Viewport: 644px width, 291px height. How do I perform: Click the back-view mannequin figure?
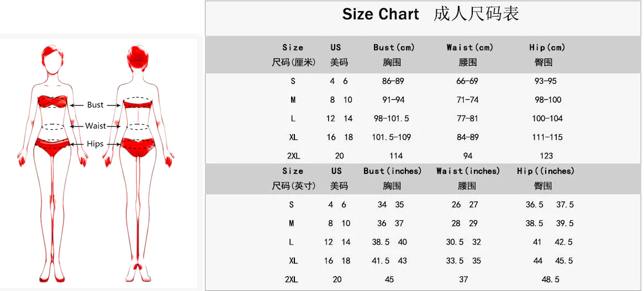[138, 160]
